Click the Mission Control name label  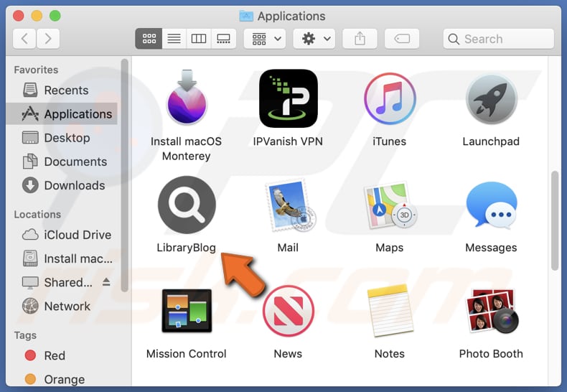pos(186,354)
